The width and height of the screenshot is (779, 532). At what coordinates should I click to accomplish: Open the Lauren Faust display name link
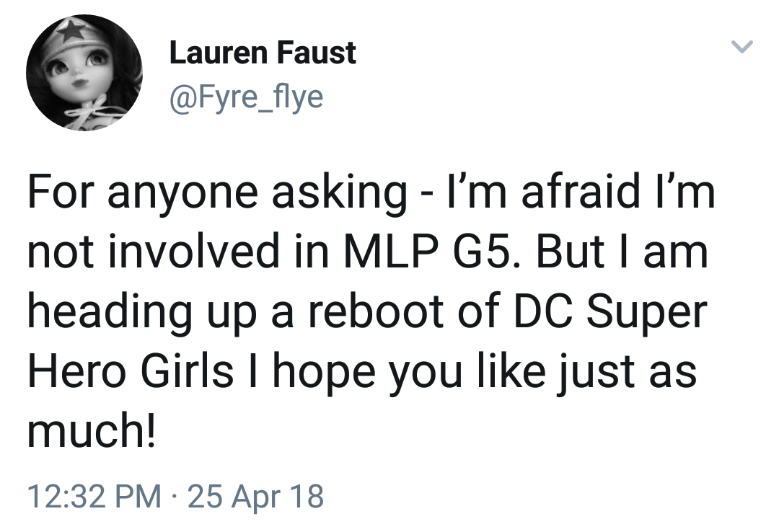[263, 53]
